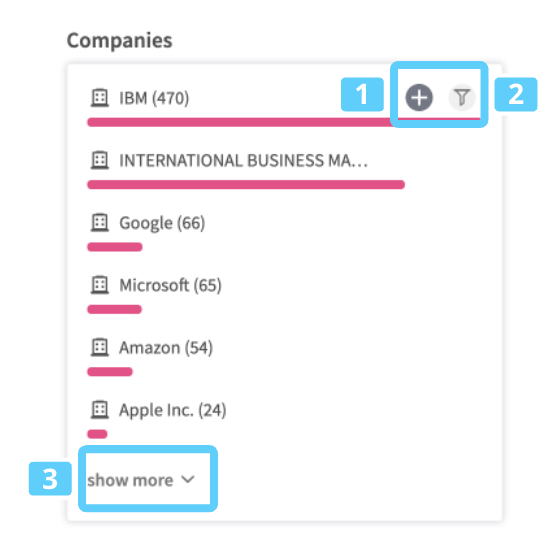This screenshot has height=554, width=552.
Task: Choose the Microsoft (65) company entry
Action: (170, 285)
